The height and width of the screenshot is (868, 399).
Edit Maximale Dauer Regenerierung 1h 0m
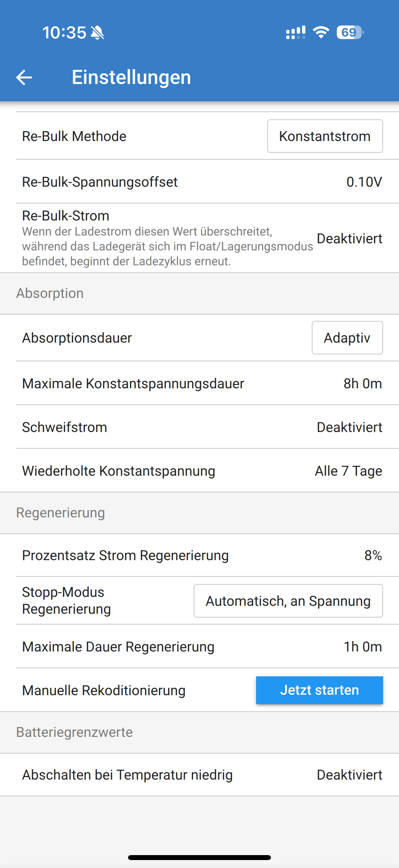coord(199,647)
